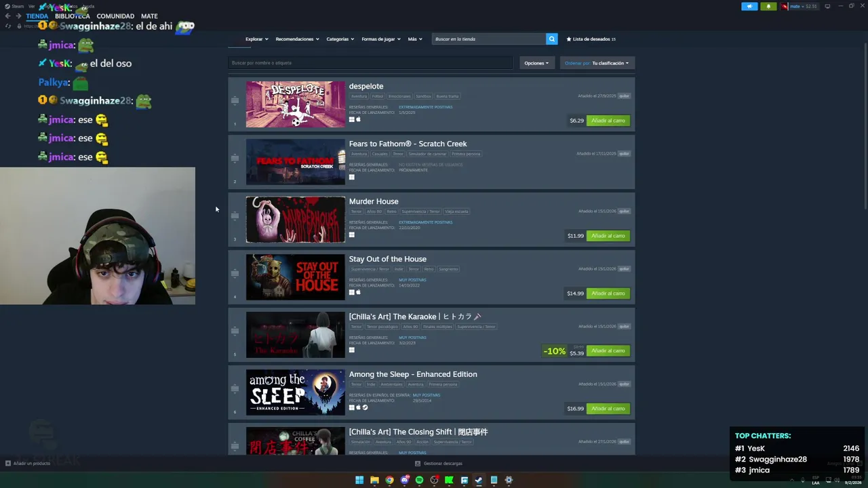Image resolution: width=868 pixels, height=488 pixels.
Task: Add Murder House to the cart
Action: (608, 236)
